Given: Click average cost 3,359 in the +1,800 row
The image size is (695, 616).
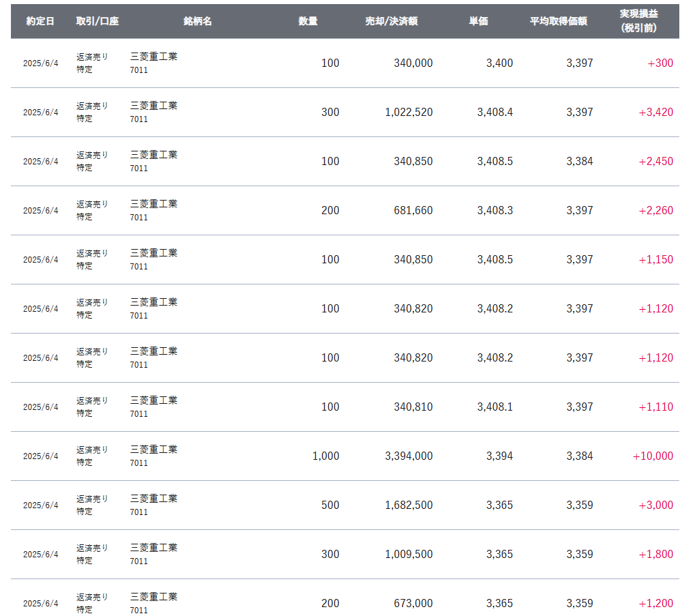Looking at the screenshot, I should (580, 555).
